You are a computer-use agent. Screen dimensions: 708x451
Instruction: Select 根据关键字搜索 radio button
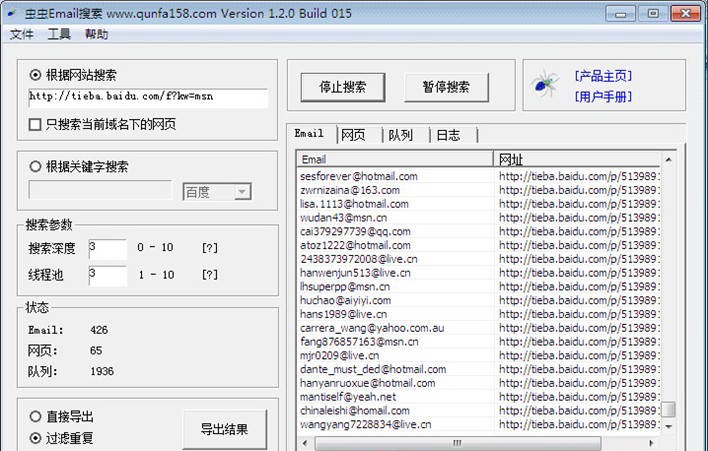[37, 167]
